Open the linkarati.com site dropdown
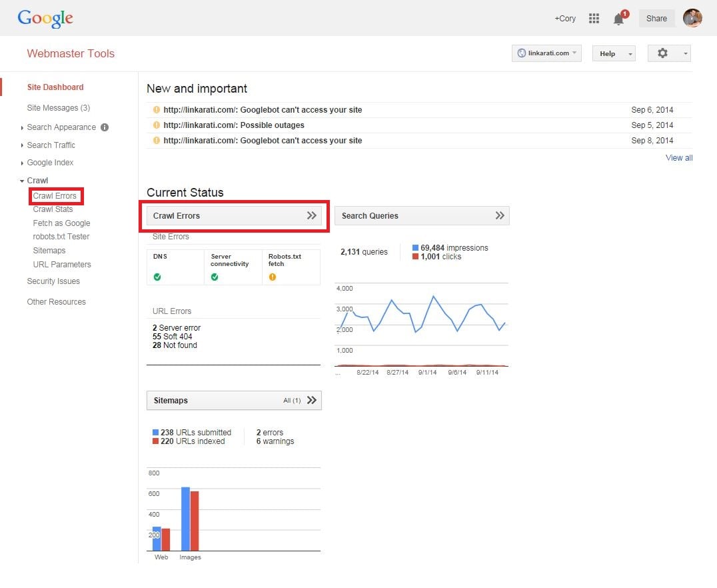The height and width of the screenshot is (588, 717). pyautogui.click(x=546, y=53)
